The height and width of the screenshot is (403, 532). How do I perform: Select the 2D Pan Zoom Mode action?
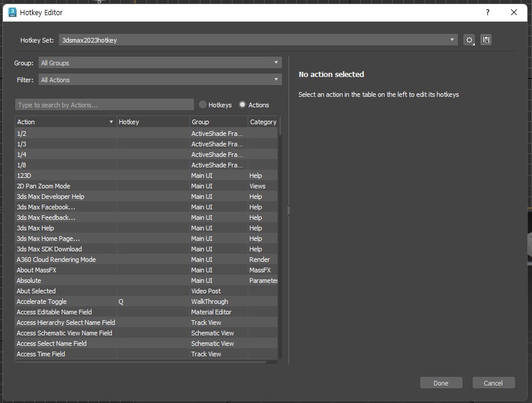tap(146, 186)
